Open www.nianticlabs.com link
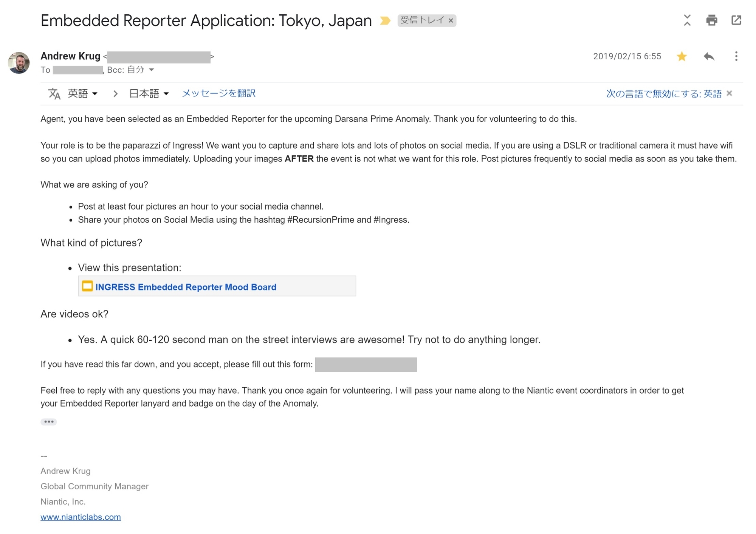This screenshot has height=534, width=756. 81,517
